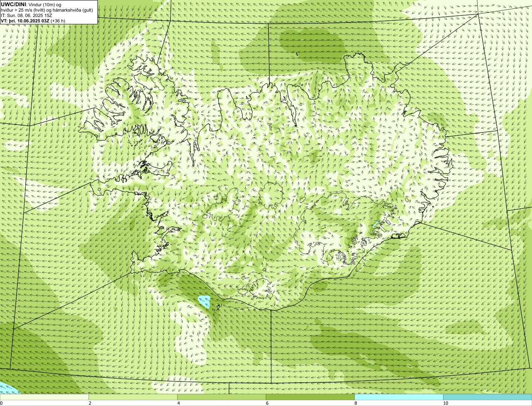Click the "4" tick label on the color scale

(x=178, y=403)
